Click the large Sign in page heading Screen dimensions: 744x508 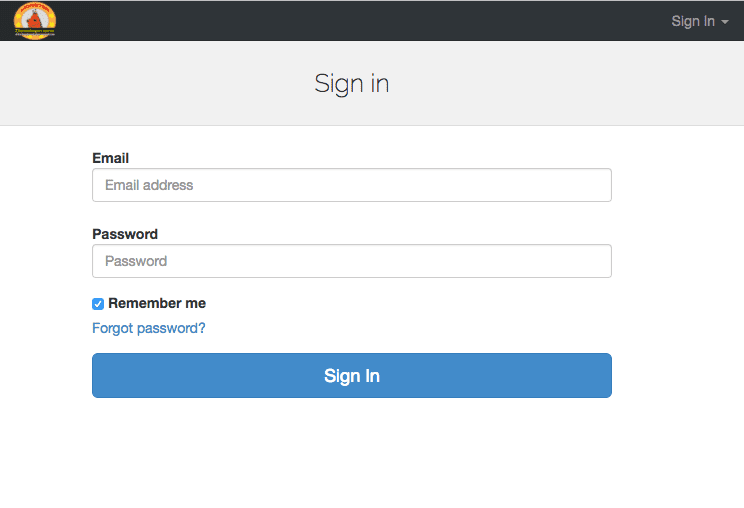point(352,84)
